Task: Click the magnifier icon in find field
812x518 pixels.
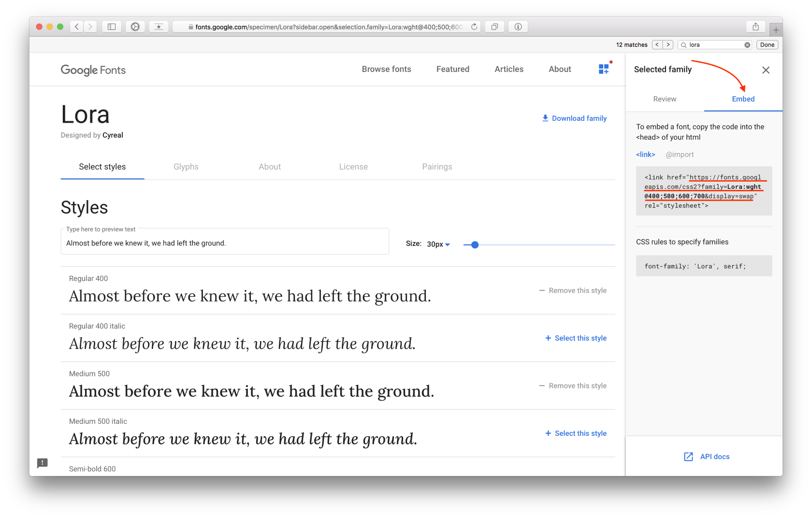Action: click(x=683, y=45)
